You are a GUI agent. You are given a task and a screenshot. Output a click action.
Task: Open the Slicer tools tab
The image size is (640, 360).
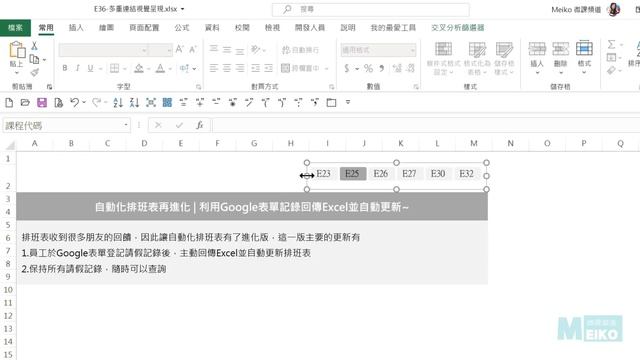(x=458, y=28)
